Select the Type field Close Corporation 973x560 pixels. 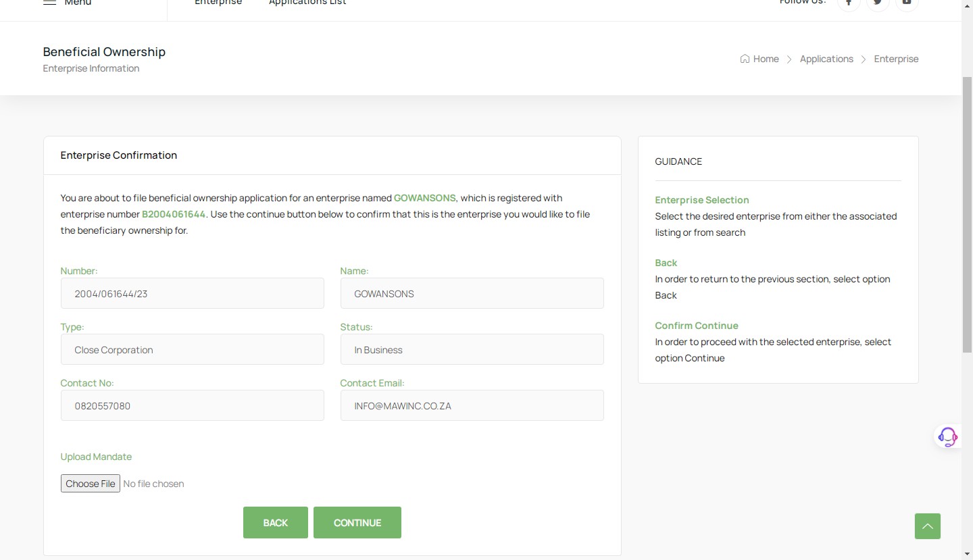pyautogui.click(x=192, y=350)
